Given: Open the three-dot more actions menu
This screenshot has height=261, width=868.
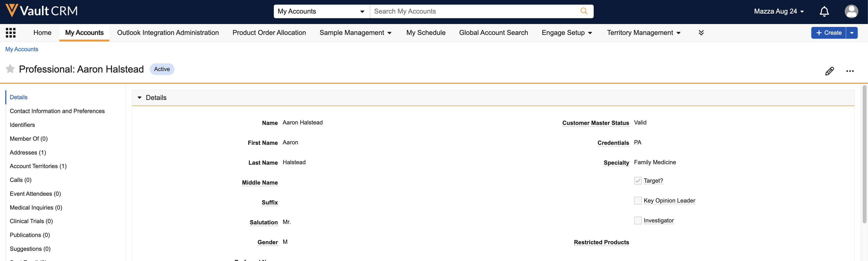Looking at the screenshot, I should tap(850, 71).
